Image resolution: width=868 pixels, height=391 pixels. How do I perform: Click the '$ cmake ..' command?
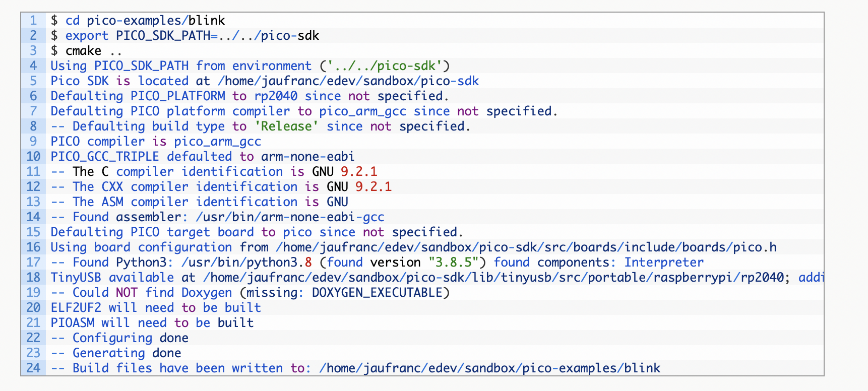click(86, 51)
